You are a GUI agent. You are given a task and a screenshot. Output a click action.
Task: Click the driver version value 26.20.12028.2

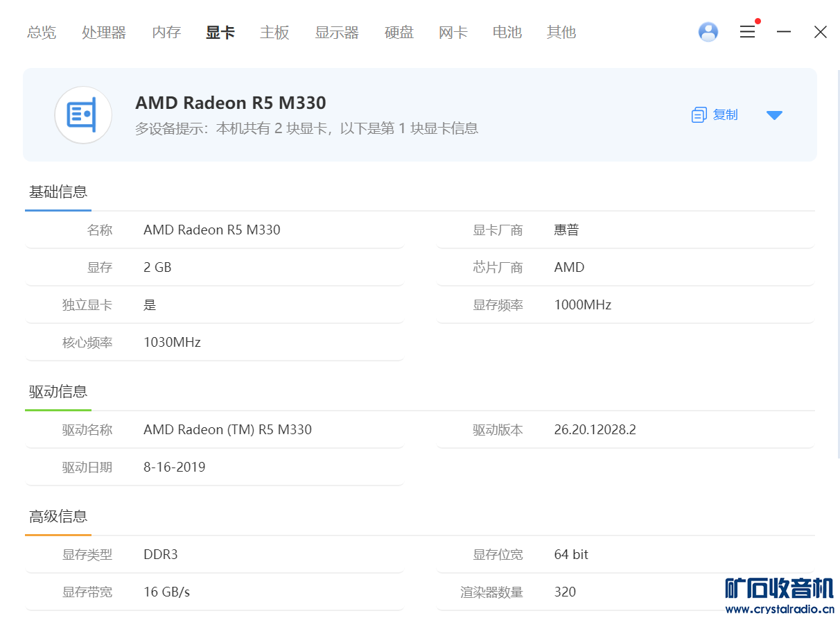(595, 430)
